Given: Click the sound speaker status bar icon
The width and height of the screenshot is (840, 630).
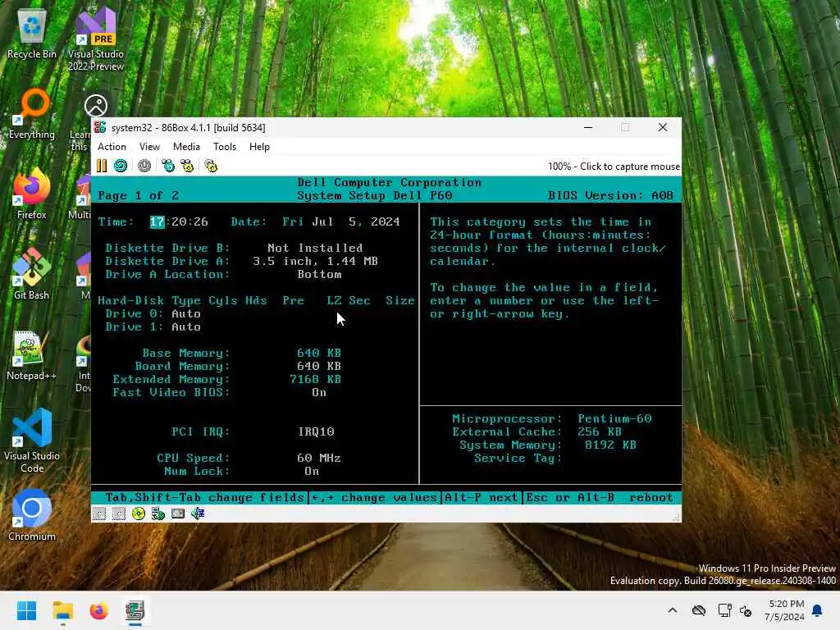Looking at the screenshot, I should tap(198, 514).
